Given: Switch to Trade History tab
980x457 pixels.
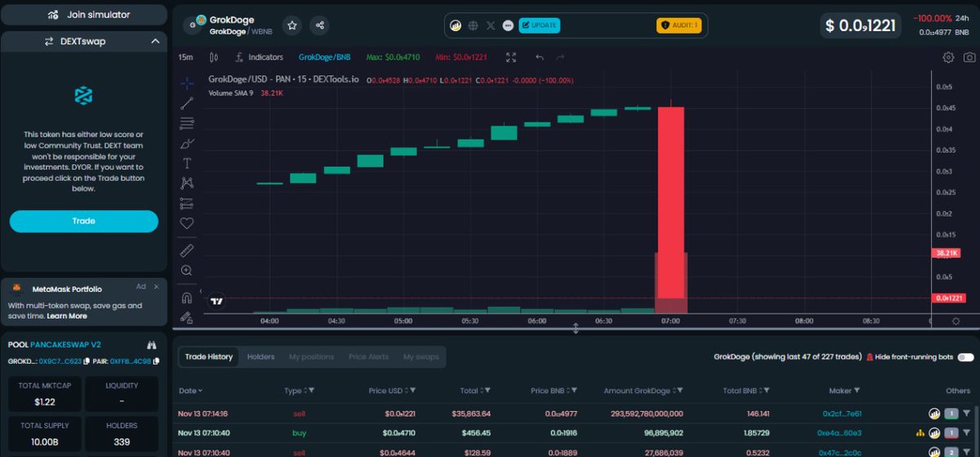Looking at the screenshot, I should pos(208,356).
